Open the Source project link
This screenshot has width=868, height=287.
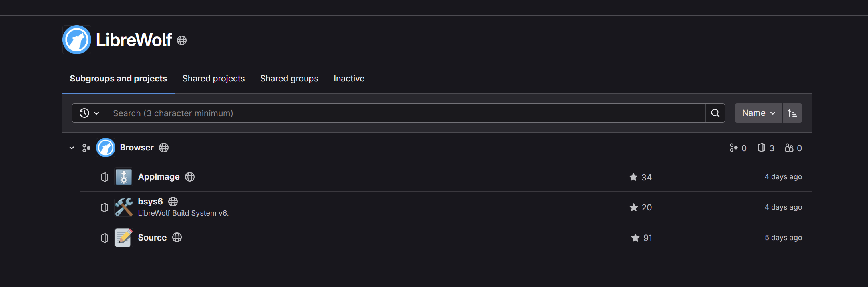152,238
